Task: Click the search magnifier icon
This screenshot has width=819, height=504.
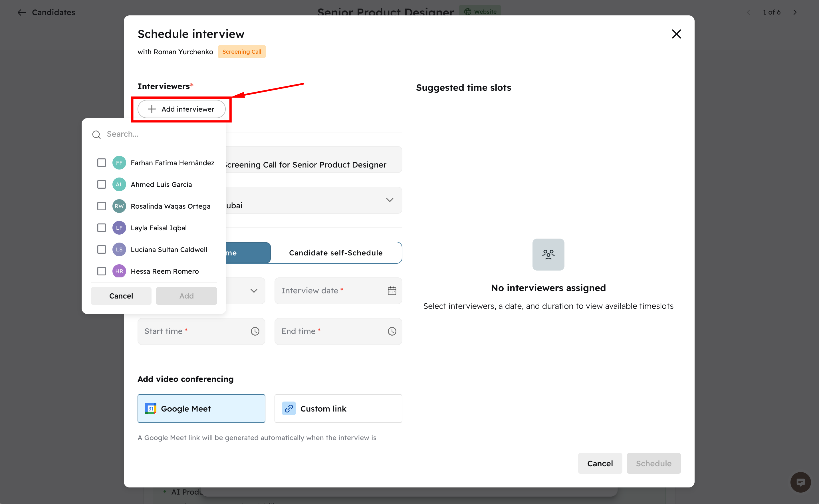Action: point(96,134)
